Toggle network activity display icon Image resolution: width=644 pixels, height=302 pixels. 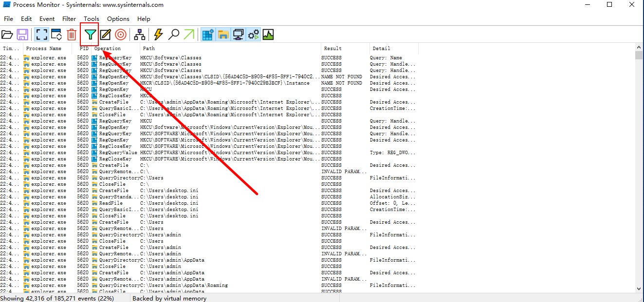click(x=239, y=35)
